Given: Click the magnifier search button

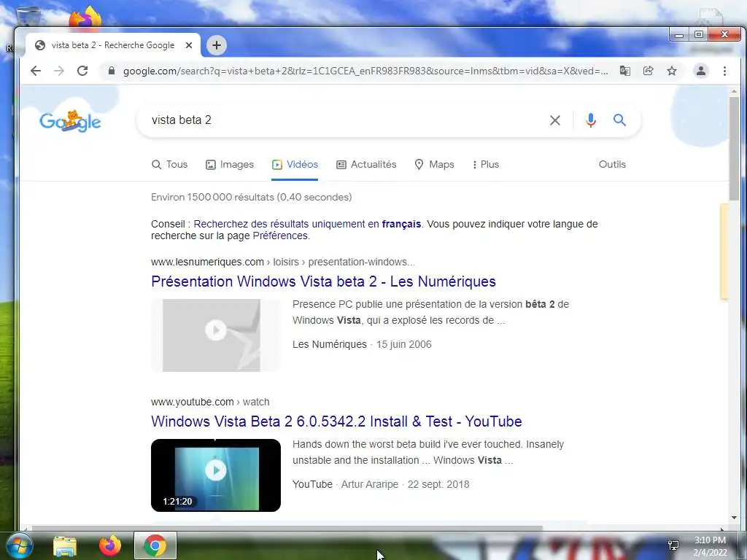Looking at the screenshot, I should (x=619, y=120).
